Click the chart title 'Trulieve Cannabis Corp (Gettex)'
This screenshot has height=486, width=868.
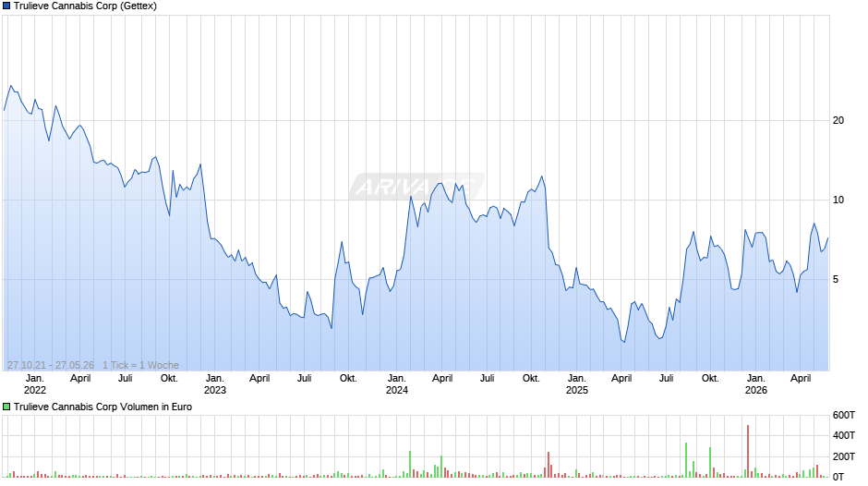(85, 6)
